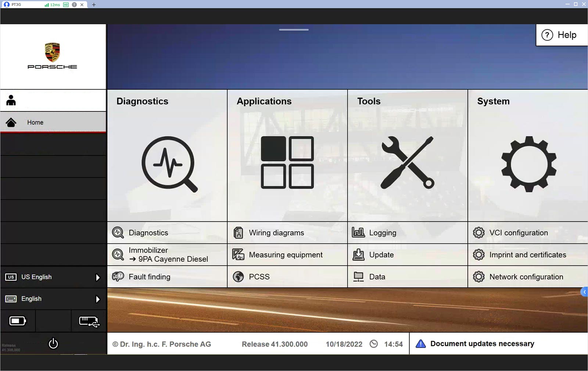Open the PCSS entry
This screenshot has width=588, height=371.
click(x=287, y=277)
